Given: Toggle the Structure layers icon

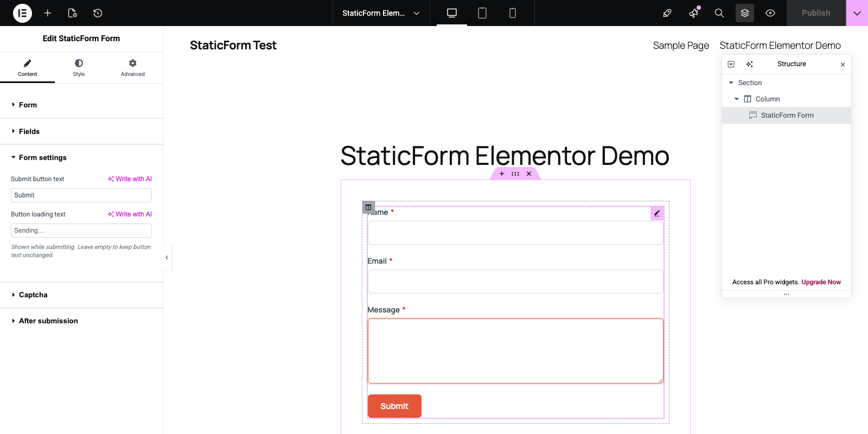Looking at the screenshot, I should 745,13.
